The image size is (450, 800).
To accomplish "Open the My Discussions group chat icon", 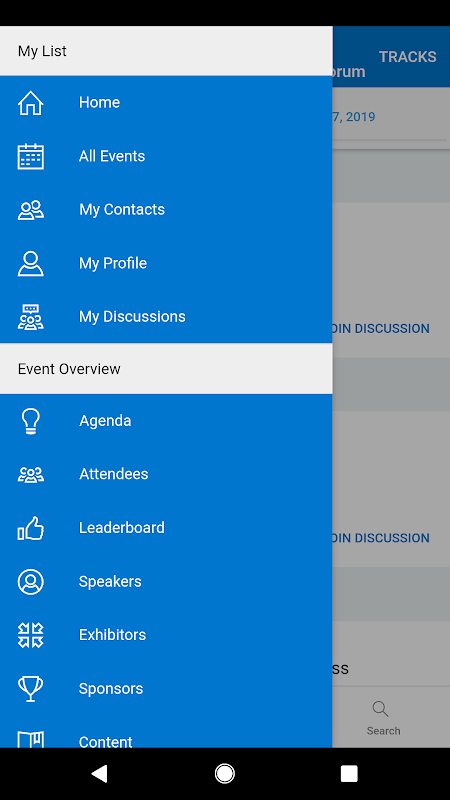I will click(x=31, y=317).
